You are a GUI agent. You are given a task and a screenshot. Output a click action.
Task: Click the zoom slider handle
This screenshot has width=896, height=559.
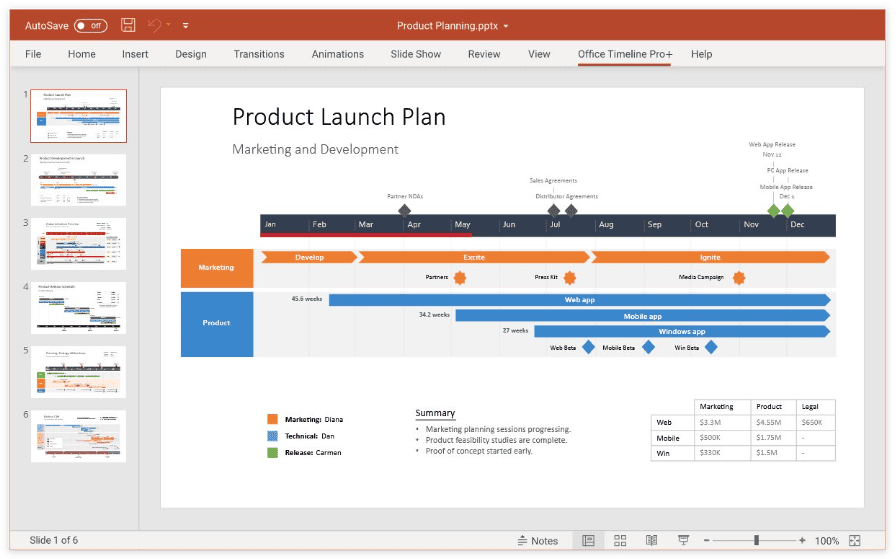click(757, 540)
